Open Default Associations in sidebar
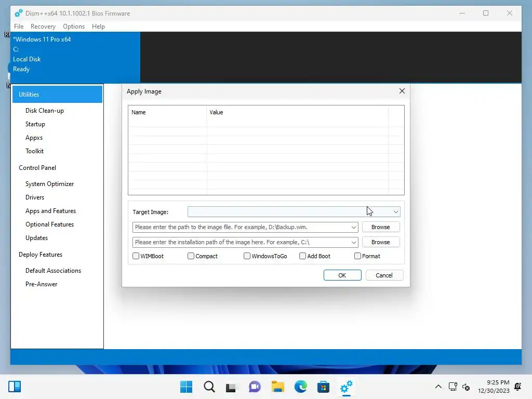This screenshot has height=399, width=532. 54,270
